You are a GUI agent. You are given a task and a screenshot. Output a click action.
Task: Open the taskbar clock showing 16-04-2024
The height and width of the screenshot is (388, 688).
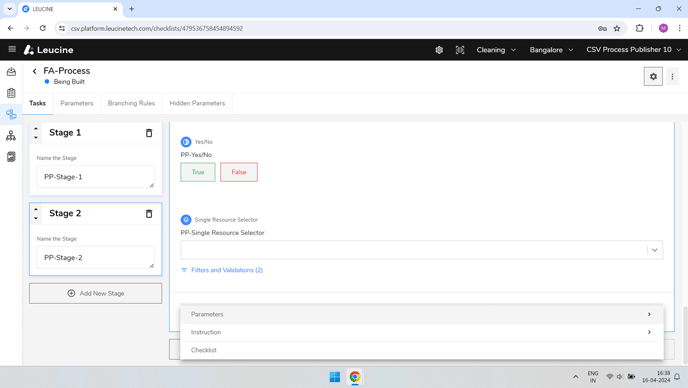656,377
